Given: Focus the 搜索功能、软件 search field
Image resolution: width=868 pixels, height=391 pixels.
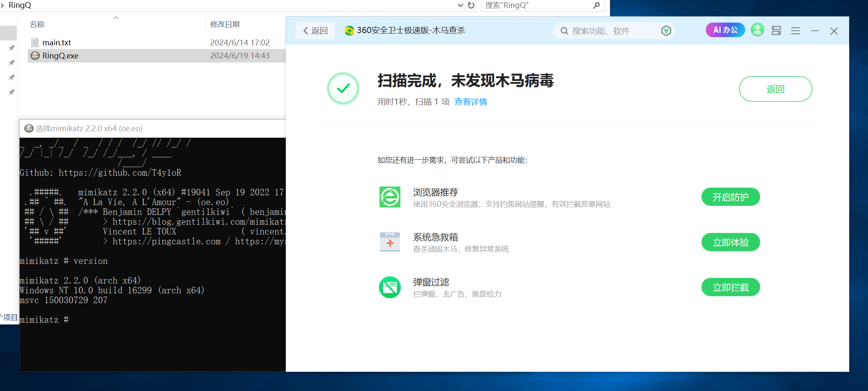Looking at the screenshot, I should tap(614, 31).
